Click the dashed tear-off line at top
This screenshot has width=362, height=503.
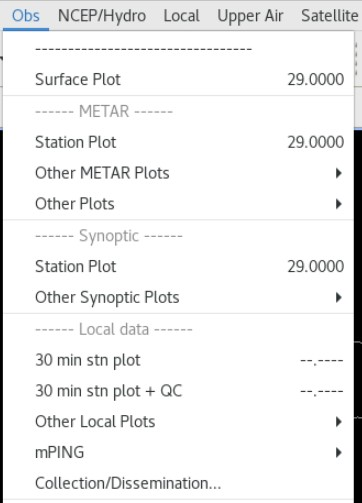point(143,49)
